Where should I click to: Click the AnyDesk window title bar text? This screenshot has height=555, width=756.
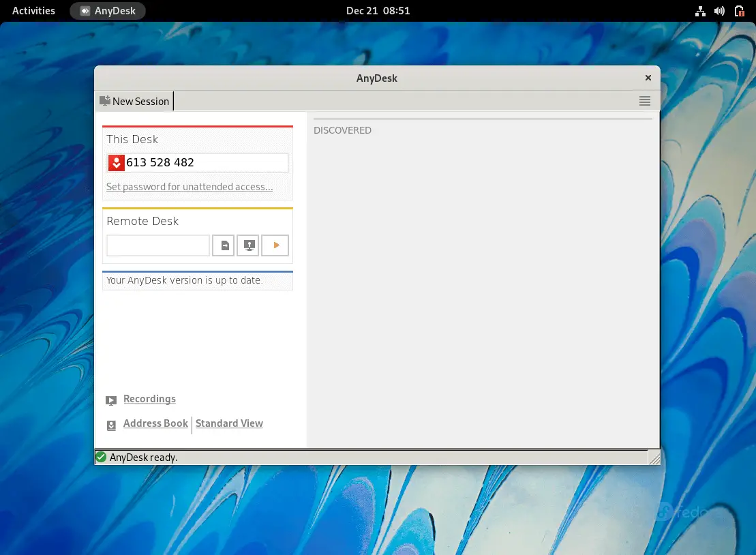[x=376, y=78]
